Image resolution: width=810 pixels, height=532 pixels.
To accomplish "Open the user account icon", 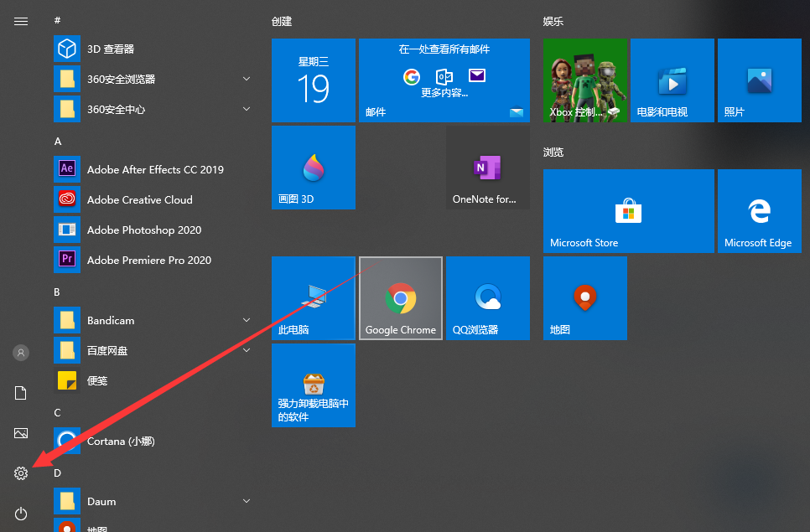I will pos(21,353).
